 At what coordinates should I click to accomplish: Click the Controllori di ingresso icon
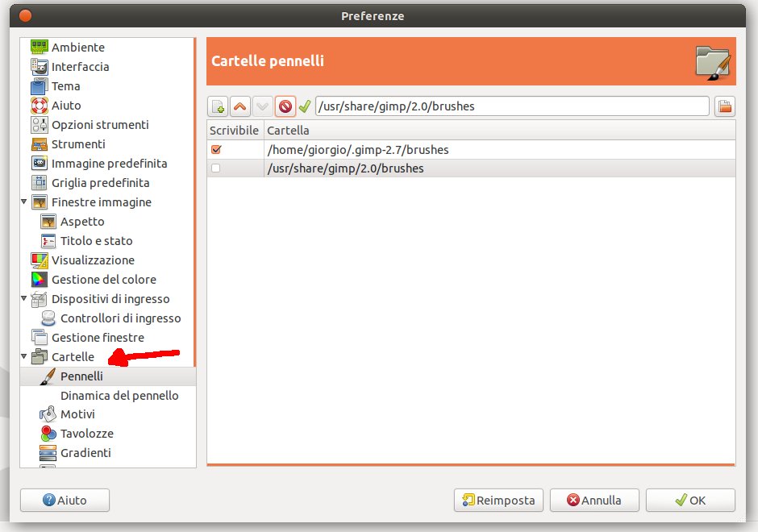48,318
